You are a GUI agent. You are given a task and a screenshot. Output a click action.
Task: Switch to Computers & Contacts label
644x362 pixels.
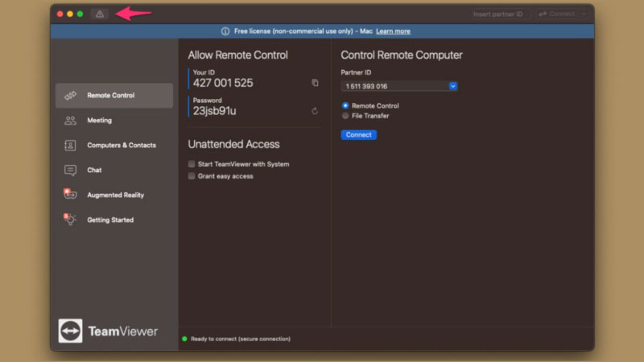(121, 146)
